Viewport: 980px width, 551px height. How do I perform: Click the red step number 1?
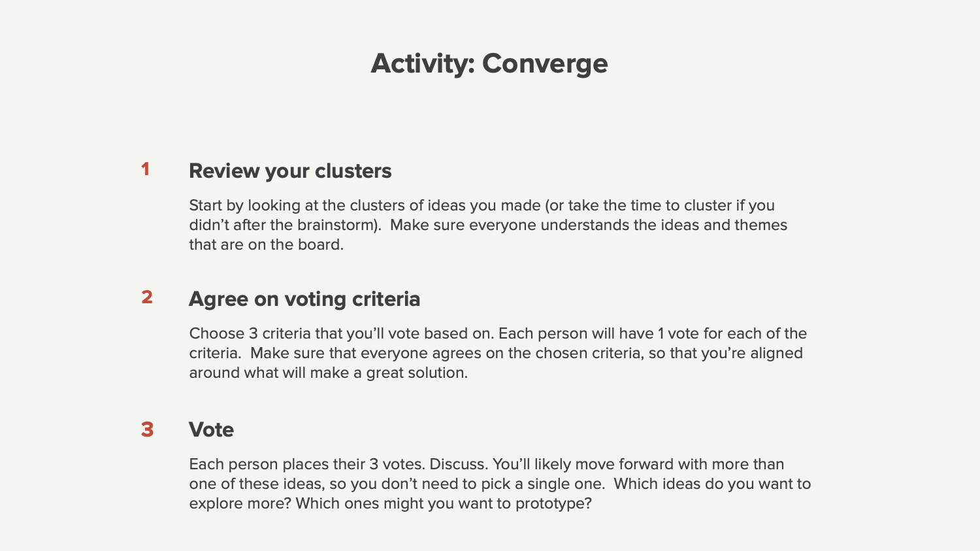point(145,169)
